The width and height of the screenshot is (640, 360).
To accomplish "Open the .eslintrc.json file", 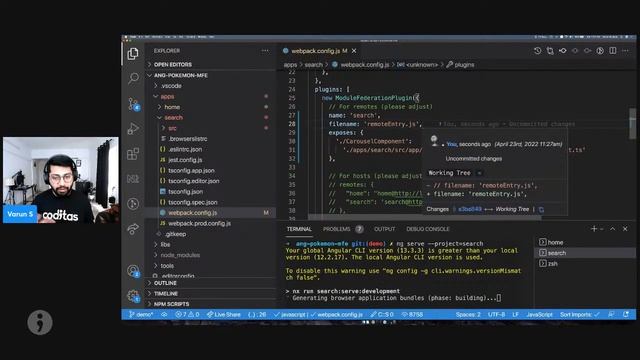I will (211, 149).
